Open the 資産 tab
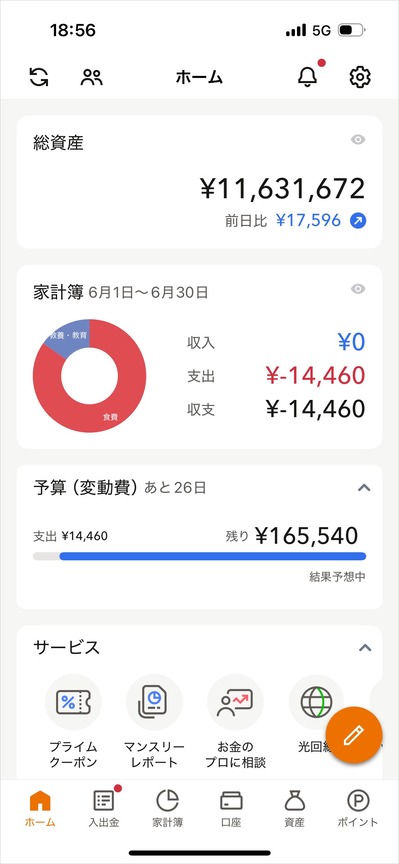The image size is (399, 864). click(x=294, y=808)
